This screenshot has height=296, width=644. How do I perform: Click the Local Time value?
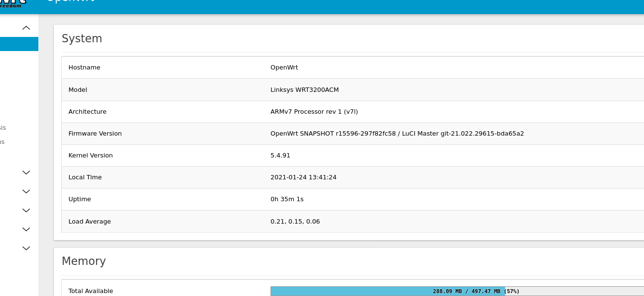tap(304, 177)
